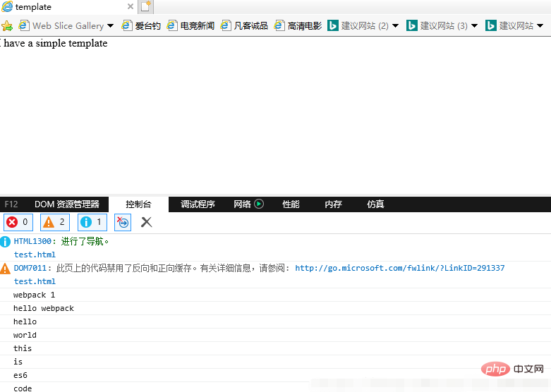The height and width of the screenshot is (392, 551).
Task: Select the 'es6' console output line
Action: 275,375
